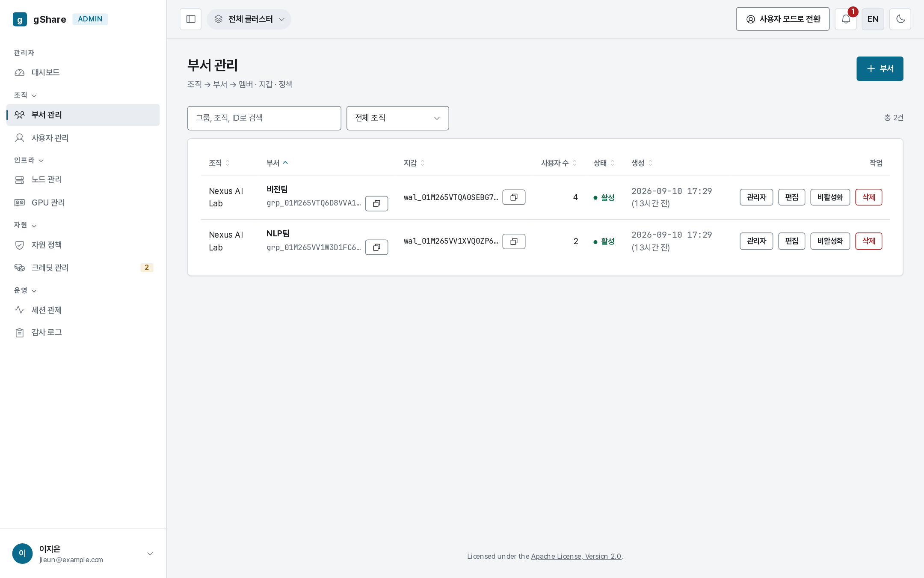Copy the NLP팀 group ID

click(x=376, y=247)
